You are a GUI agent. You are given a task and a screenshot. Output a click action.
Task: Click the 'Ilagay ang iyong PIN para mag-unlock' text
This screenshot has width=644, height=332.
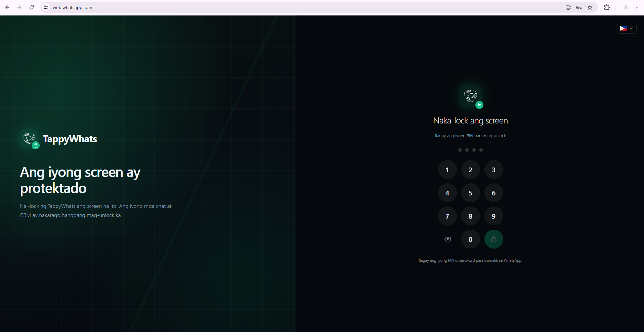coord(470,136)
